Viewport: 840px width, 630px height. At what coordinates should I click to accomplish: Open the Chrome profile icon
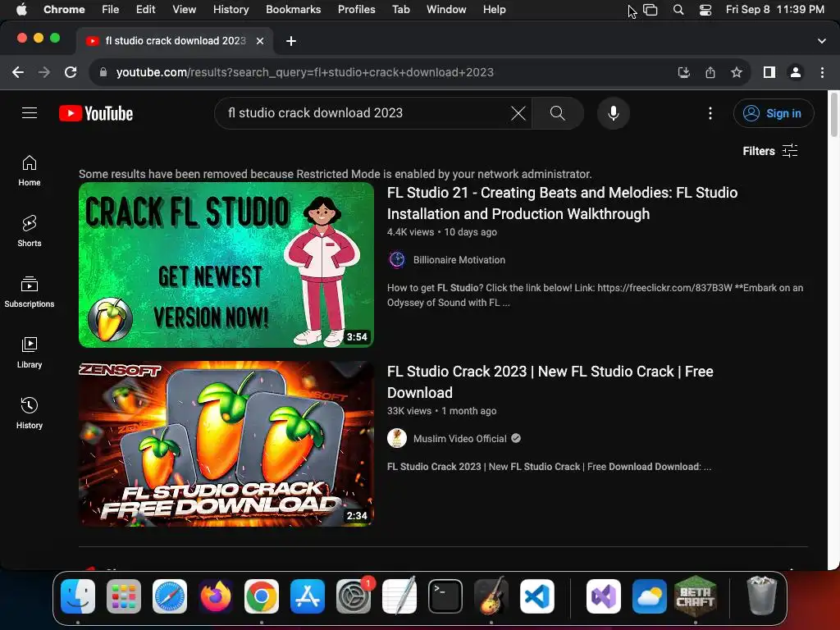tap(796, 72)
